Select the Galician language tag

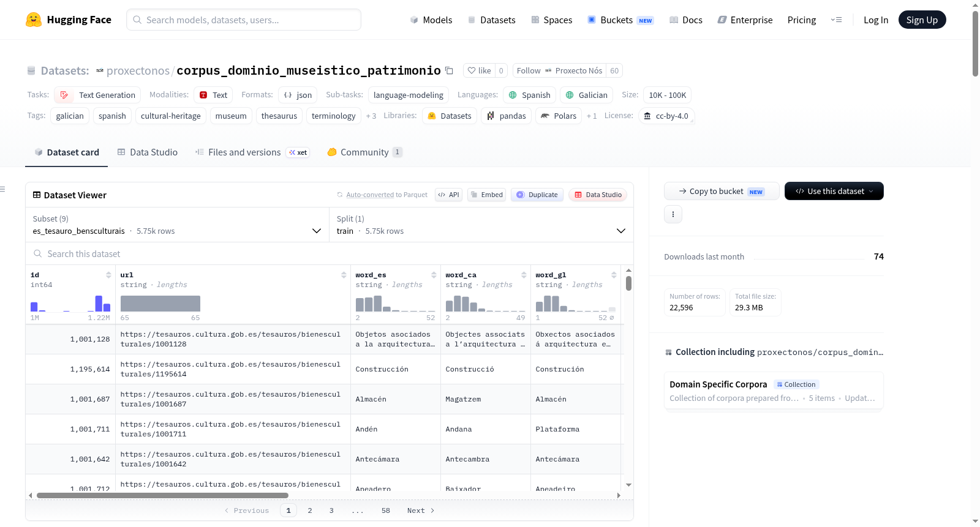pos(587,95)
